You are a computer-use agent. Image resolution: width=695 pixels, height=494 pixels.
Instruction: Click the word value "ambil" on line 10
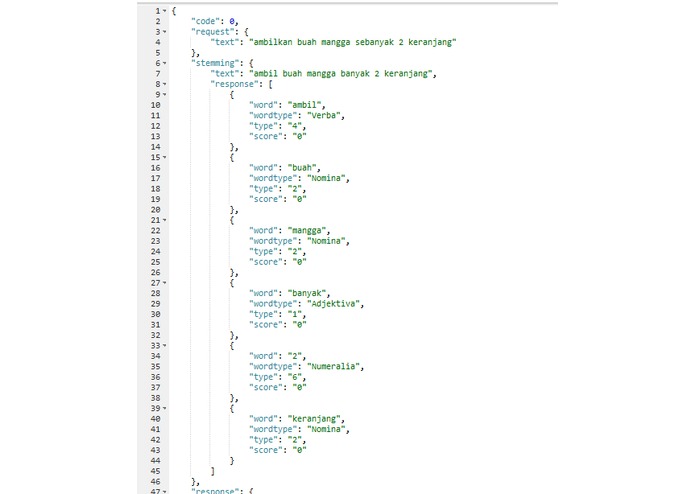tap(305, 105)
